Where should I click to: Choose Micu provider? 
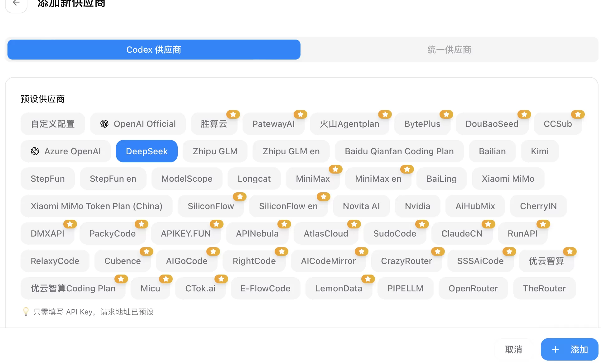tap(150, 288)
